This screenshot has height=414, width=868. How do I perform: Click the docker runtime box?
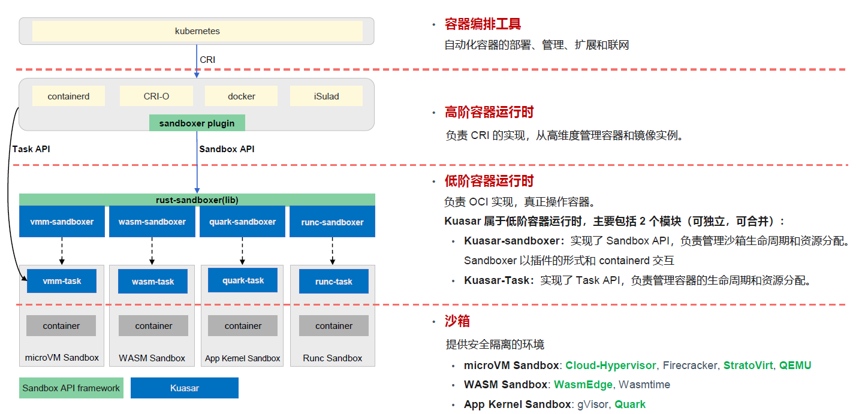pyautogui.click(x=242, y=96)
